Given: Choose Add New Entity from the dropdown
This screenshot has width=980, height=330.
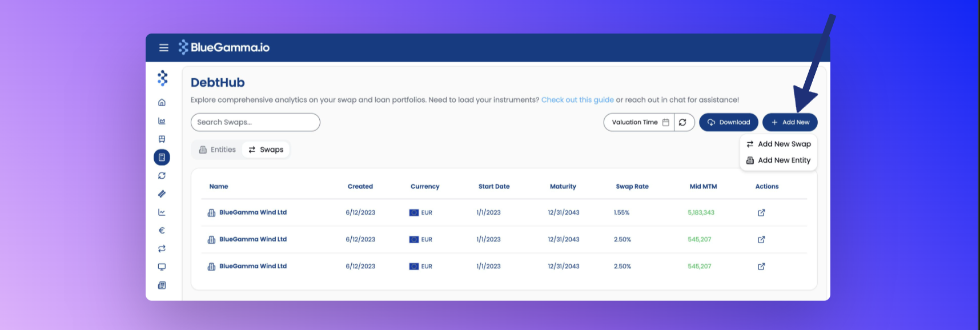Looking at the screenshot, I should (x=778, y=160).
